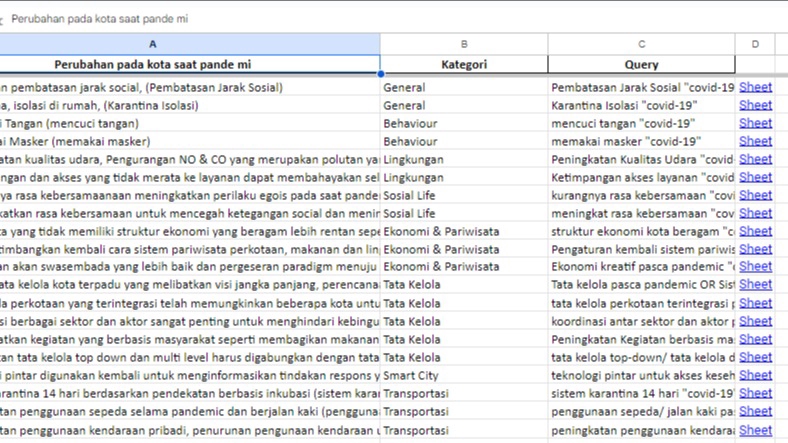The image size is (788, 443).
Task: Select column A cell mentioning 'Pengurangan NO & CO'
Action: [190, 160]
